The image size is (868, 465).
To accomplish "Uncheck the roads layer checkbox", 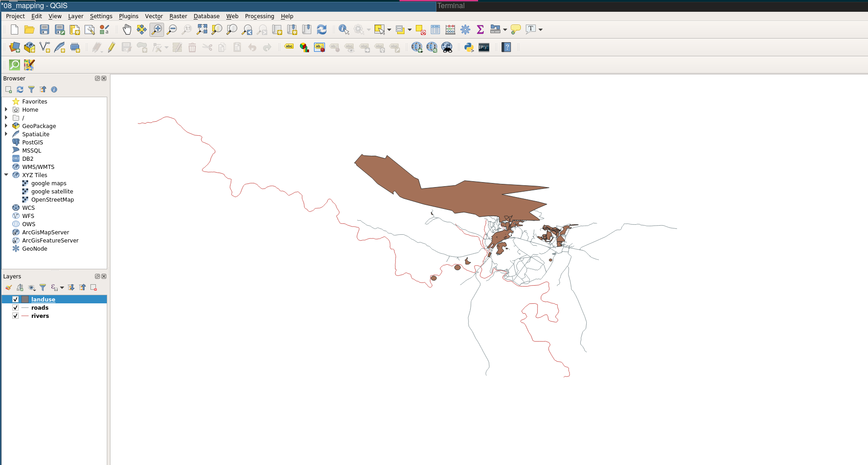I will [x=15, y=307].
